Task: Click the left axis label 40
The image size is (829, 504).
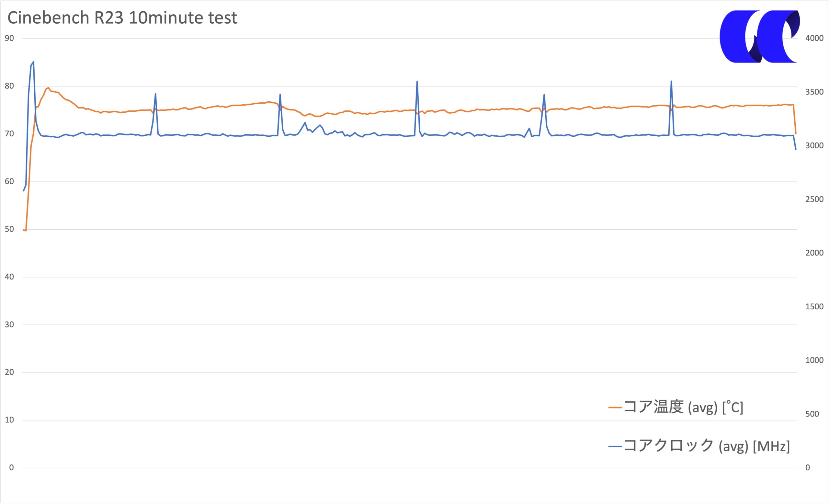Action: pos(9,277)
